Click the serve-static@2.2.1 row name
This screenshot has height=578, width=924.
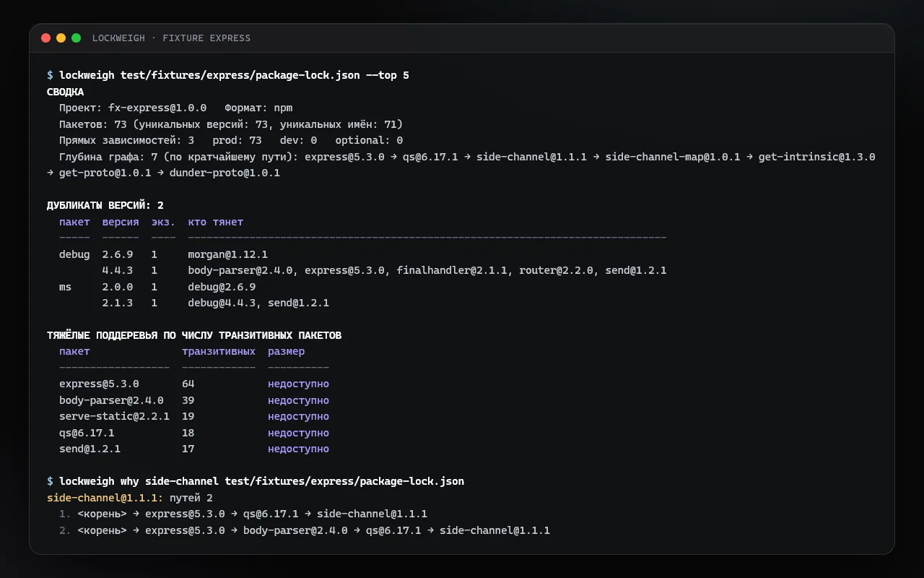point(114,416)
